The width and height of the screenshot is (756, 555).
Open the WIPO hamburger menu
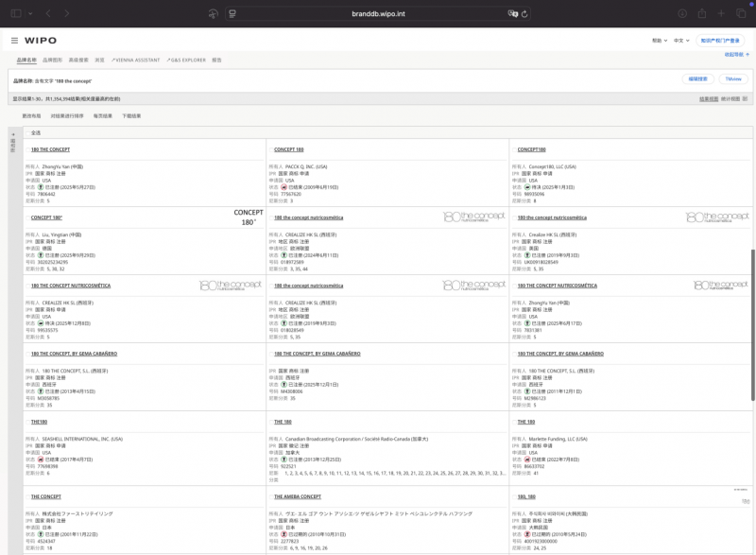(14, 41)
